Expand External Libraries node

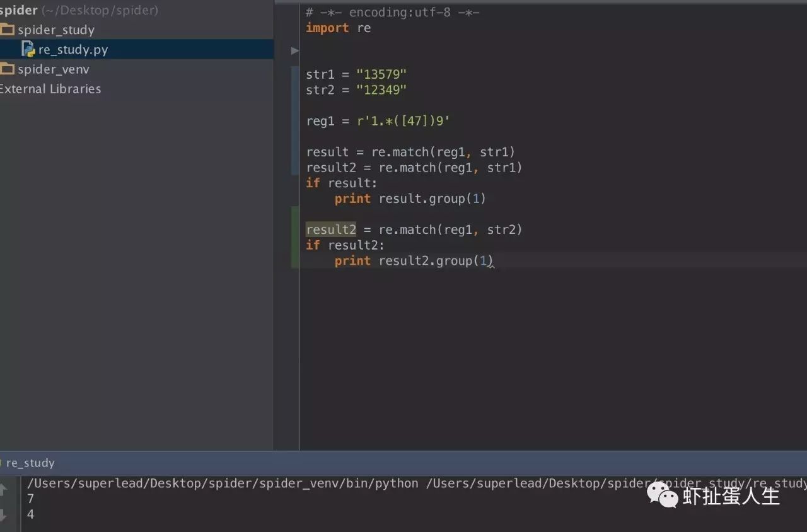[x=50, y=89]
